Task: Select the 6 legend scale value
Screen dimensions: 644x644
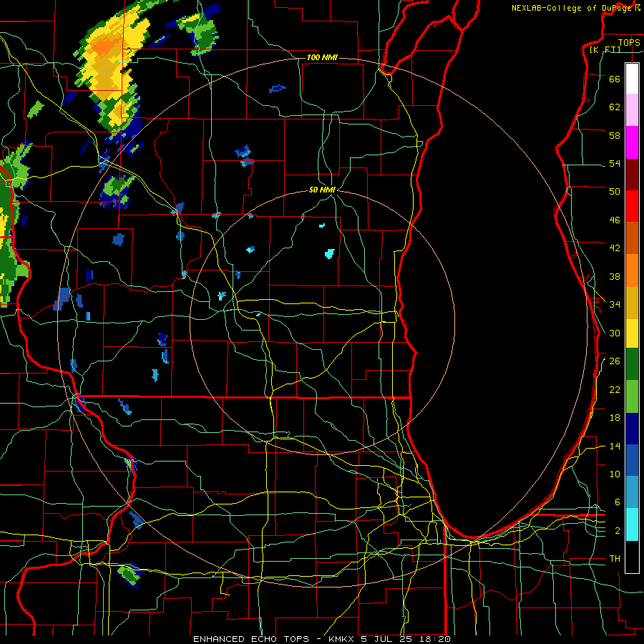Action: [618, 502]
